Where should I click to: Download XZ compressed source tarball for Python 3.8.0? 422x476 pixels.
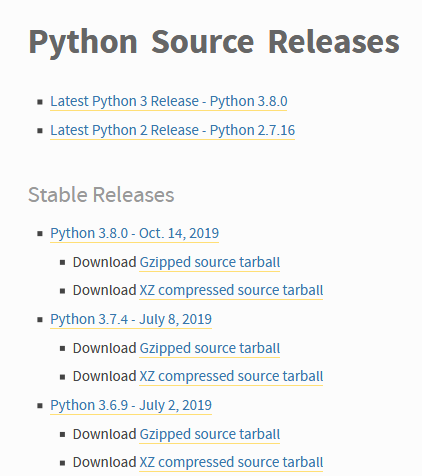click(x=231, y=290)
